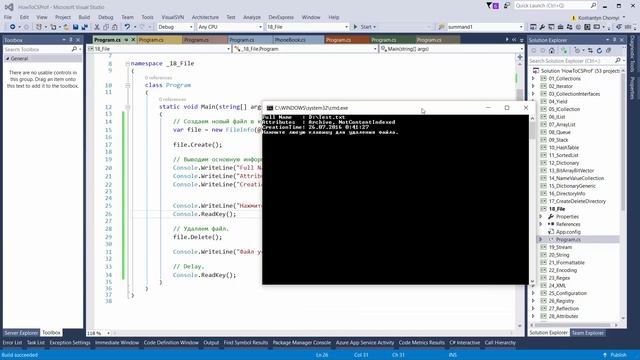Viewport: 640px width, 360px height.
Task: Open the Build menu
Action: pyautogui.click(x=84, y=17)
